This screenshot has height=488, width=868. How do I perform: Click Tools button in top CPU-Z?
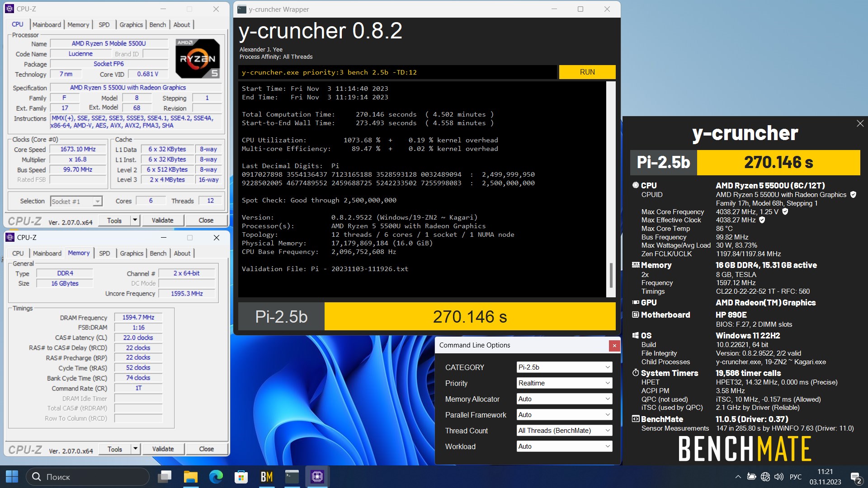[x=114, y=221]
